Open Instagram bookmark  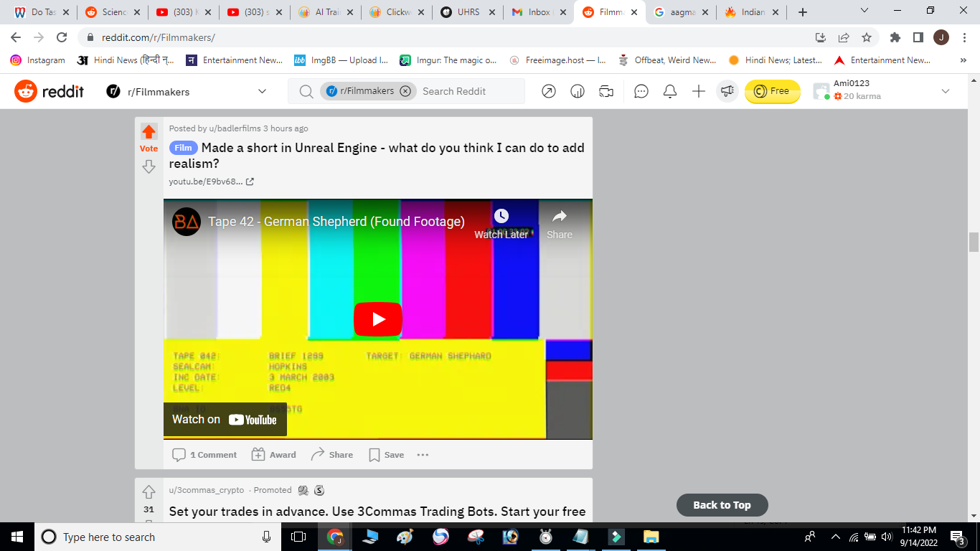pyautogui.click(x=38, y=60)
